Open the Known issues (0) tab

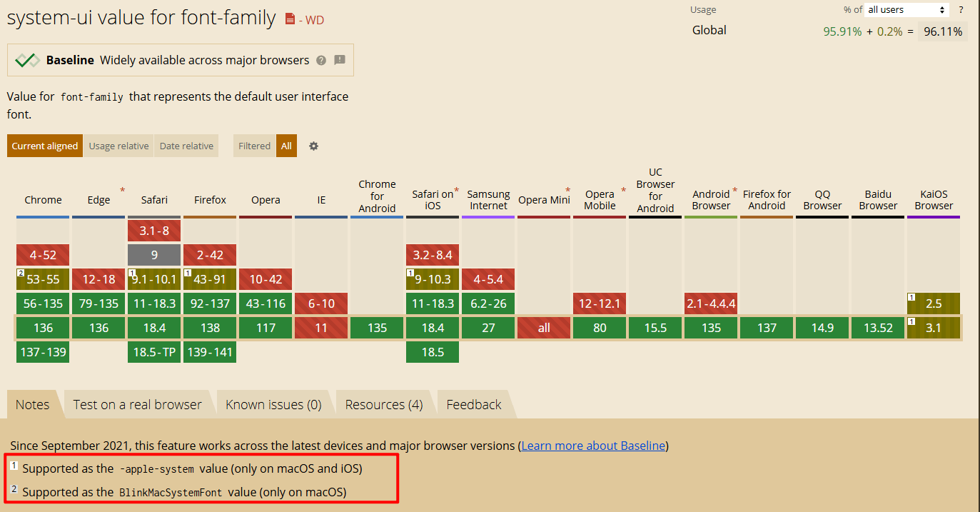(273, 404)
